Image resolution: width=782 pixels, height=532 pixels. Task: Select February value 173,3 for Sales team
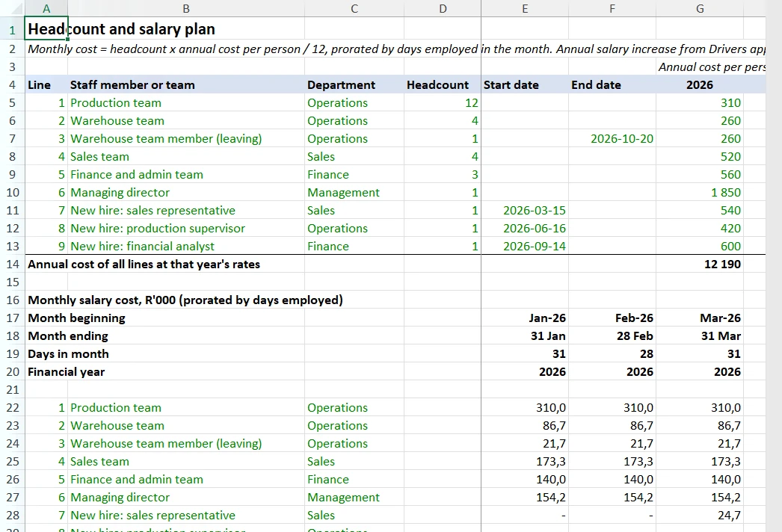pyautogui.click(x=612, y=462)
